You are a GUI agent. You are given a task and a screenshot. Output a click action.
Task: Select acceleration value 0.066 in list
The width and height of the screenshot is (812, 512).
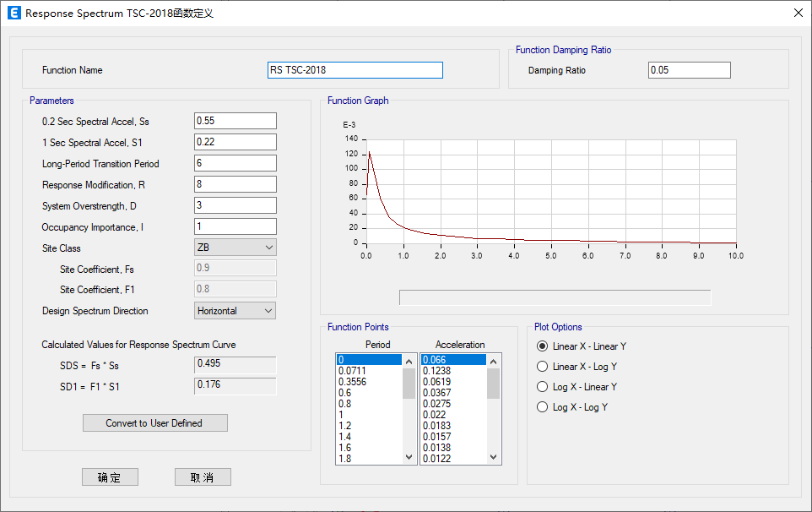pos(453,360)
